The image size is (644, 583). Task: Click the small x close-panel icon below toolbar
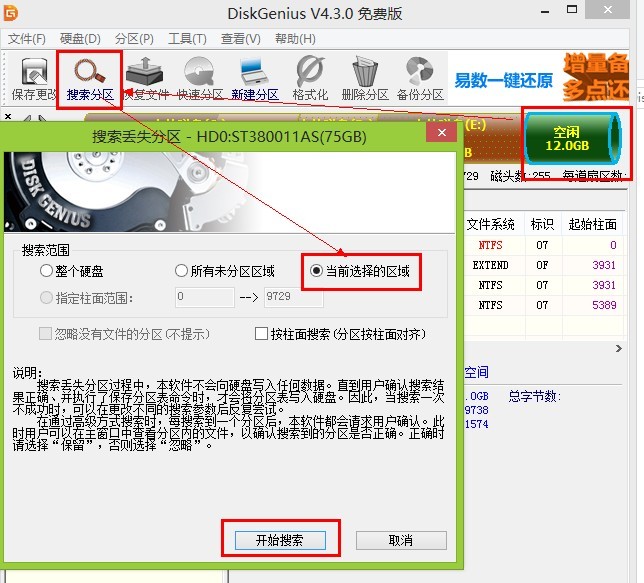(x=8, y=118)
